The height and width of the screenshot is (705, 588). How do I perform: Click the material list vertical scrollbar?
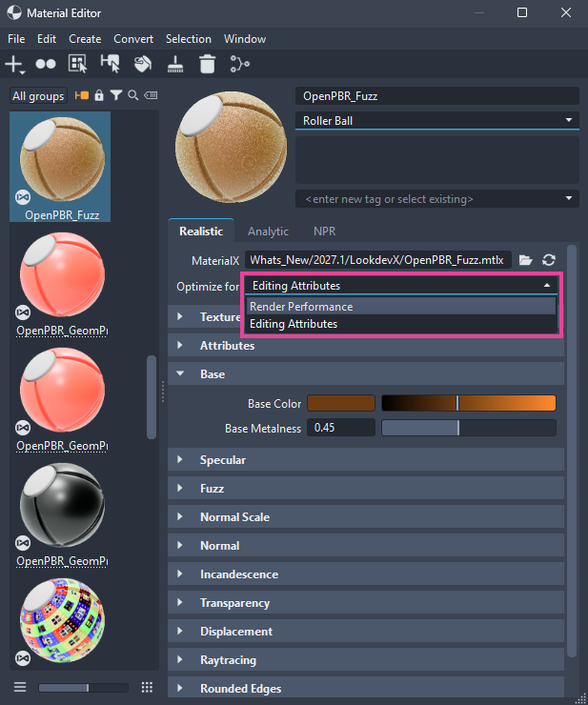[x=152, y=397]
